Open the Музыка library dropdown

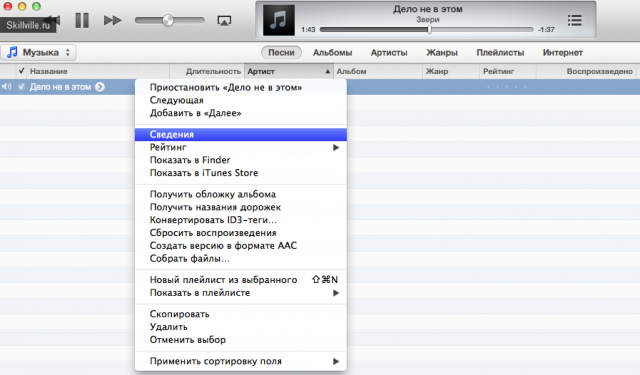click(38, 52)
